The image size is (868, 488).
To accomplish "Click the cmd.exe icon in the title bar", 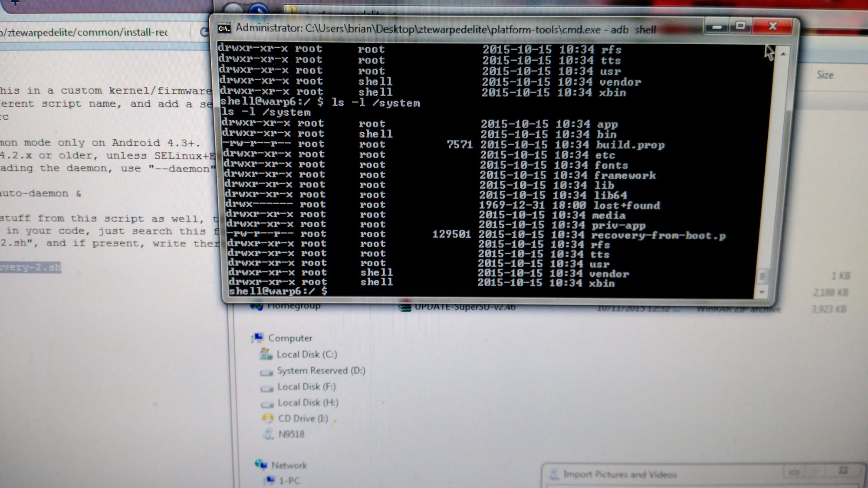I will [x=224, y=29].
